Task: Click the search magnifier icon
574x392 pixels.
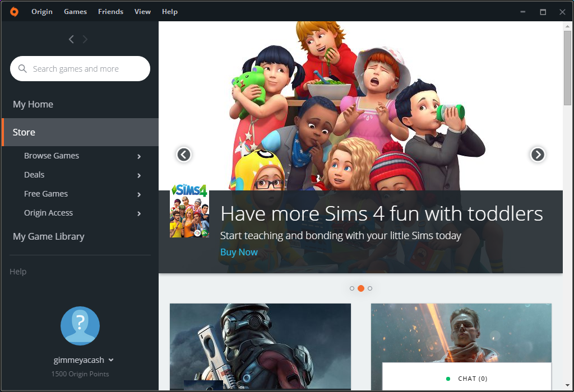Action: pos(22,68)
